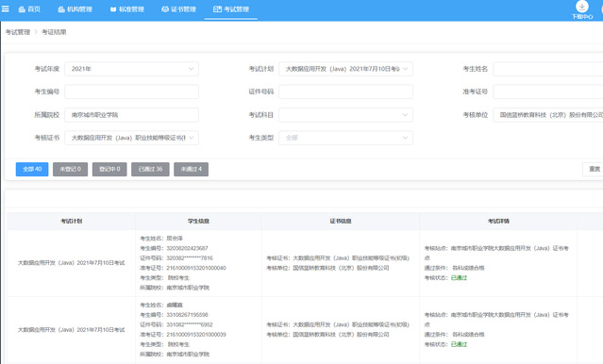Open the 机构管理 menu
The width and height of the screenshot is (603, 364).
(75, 9)
